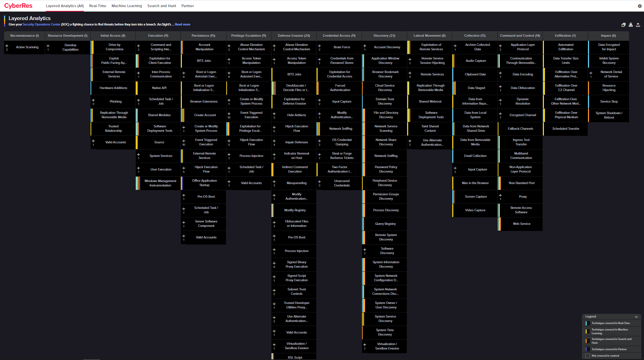The image size is (644, 360).
Task: Open the Partner tab
Action: (x=188, y=6)
